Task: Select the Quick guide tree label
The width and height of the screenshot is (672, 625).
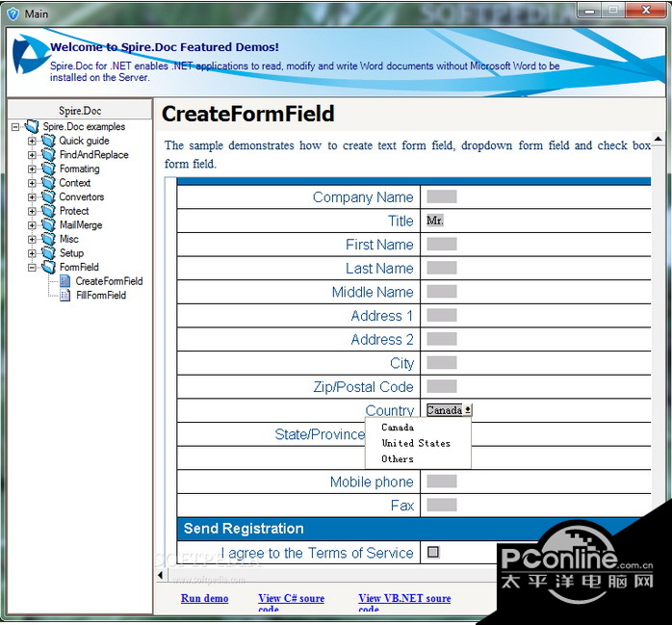Action: (x=84, y=141)
